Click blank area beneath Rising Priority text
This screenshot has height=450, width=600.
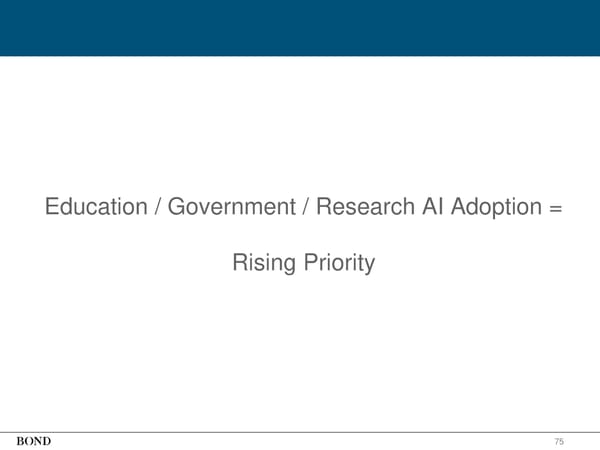coord(300,340)
